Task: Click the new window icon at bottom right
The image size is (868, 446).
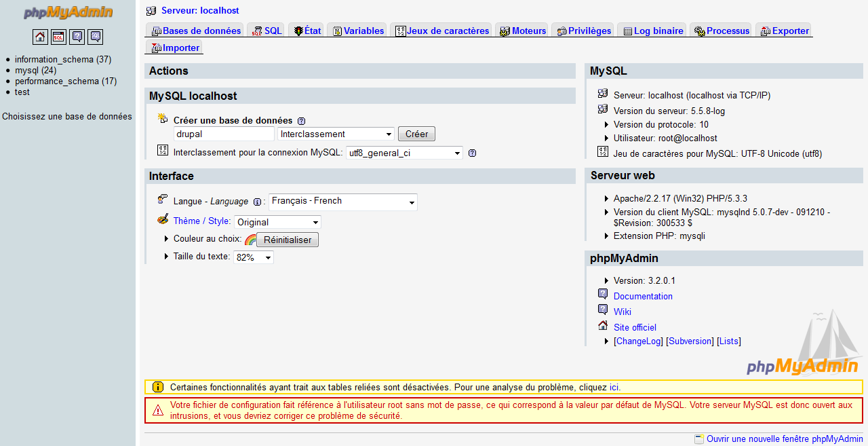Action: pyautogui.click(x=699, y=439)
